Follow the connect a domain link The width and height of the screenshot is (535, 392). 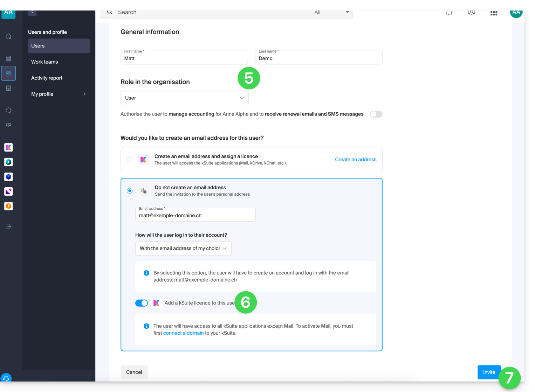[x=183, y=333]
